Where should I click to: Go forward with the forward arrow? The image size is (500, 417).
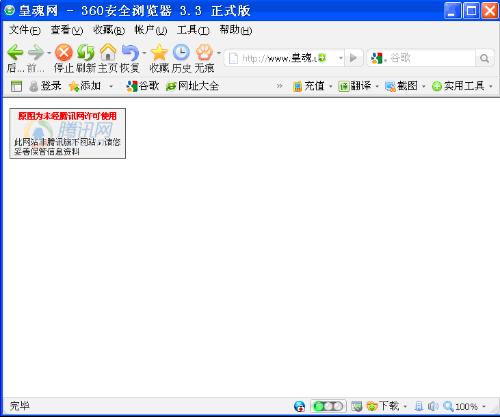[36, 53]
